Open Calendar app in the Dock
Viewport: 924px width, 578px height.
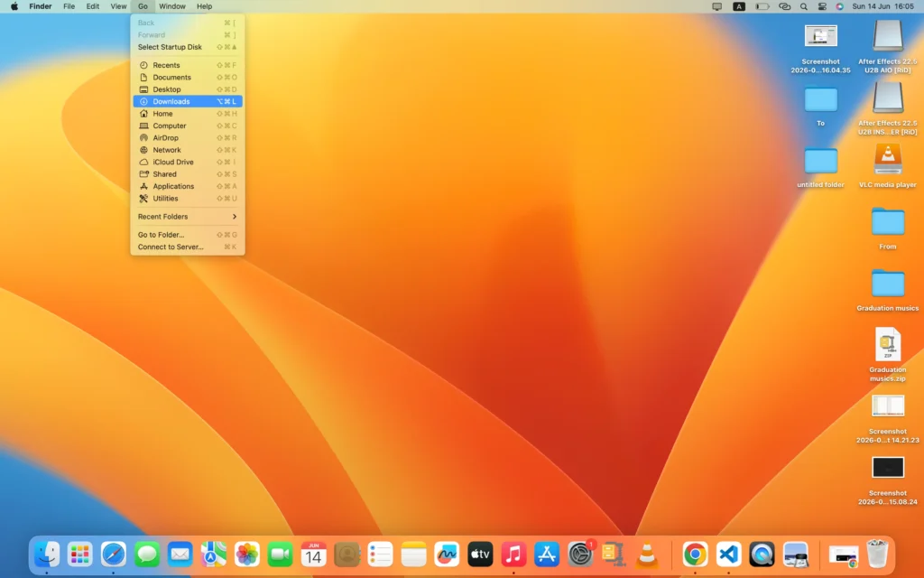click(313, 555)
